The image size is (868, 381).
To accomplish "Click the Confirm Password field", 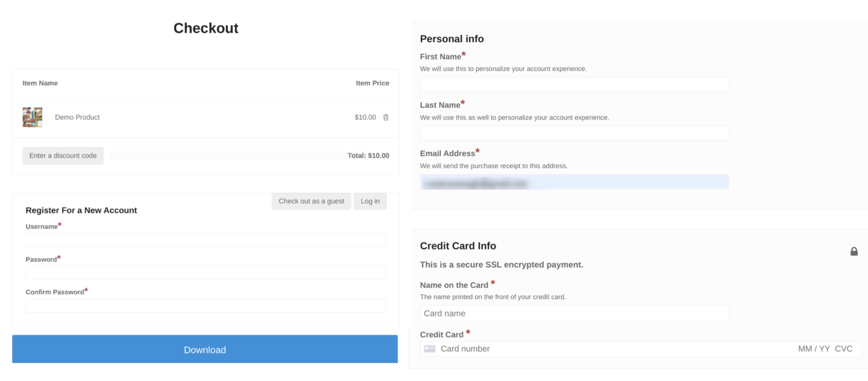I will (x=206, y=306).
